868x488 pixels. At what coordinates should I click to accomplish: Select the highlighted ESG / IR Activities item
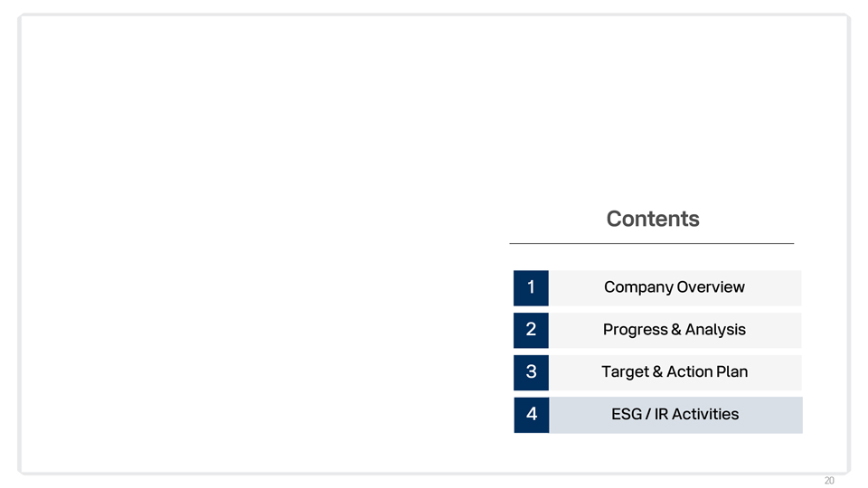click(x=675, y=414)
